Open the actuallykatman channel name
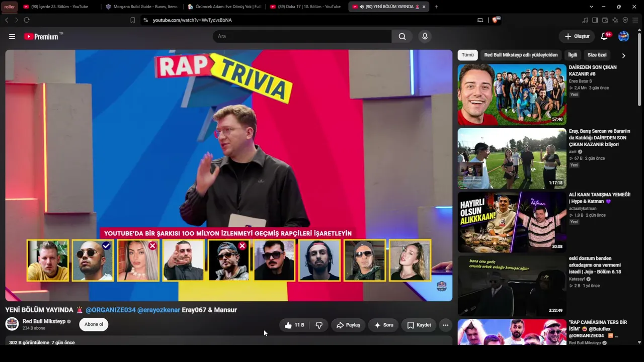This screenshot has height=362, width=644. [x=583, y=208]
